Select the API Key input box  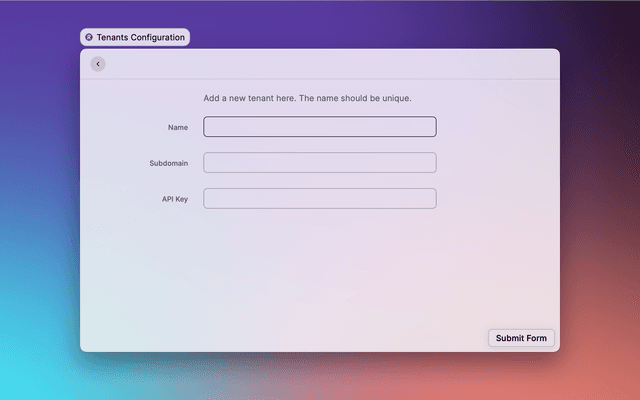pyautogui.click(x=319, y=199)
